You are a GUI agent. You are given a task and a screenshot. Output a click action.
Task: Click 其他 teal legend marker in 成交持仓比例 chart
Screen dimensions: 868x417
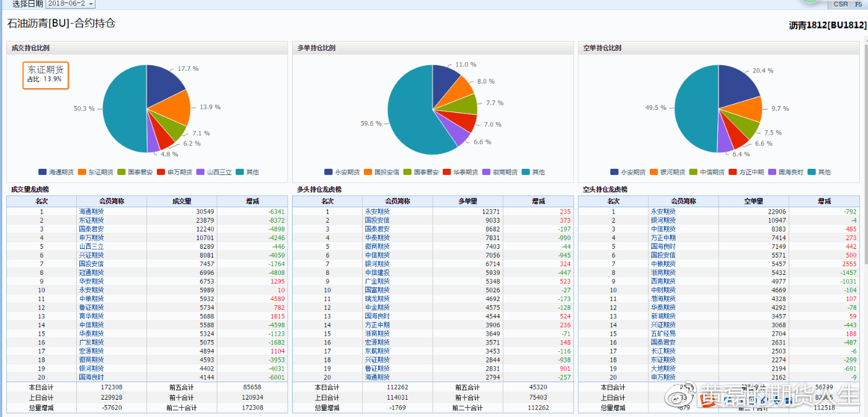(240, 172)
